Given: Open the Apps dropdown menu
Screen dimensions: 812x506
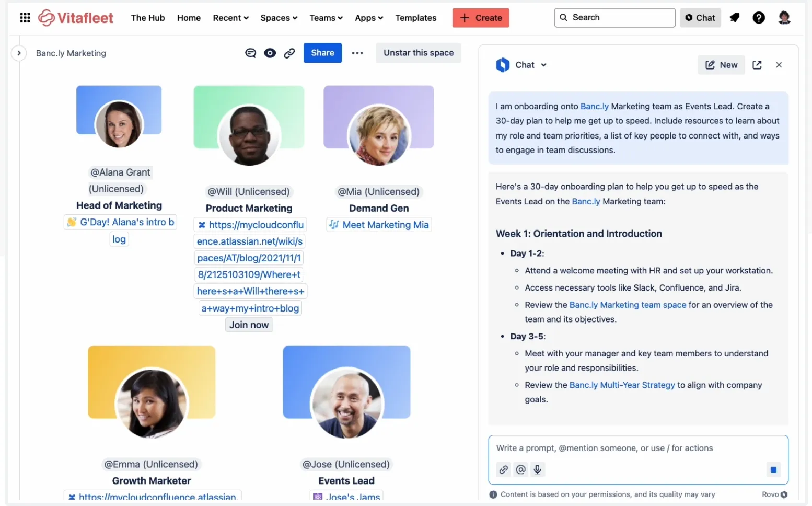Looking at the screenshot, I should coord(369,18).
